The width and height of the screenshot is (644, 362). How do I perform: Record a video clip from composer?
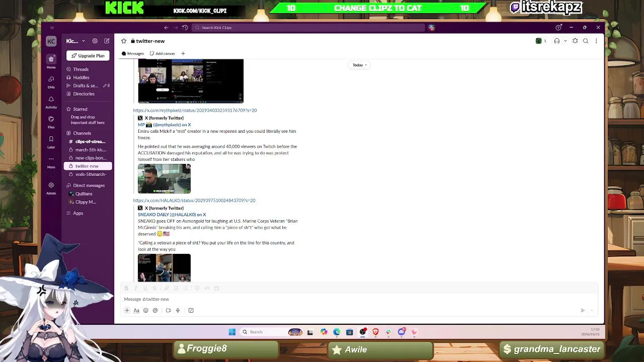168,310
